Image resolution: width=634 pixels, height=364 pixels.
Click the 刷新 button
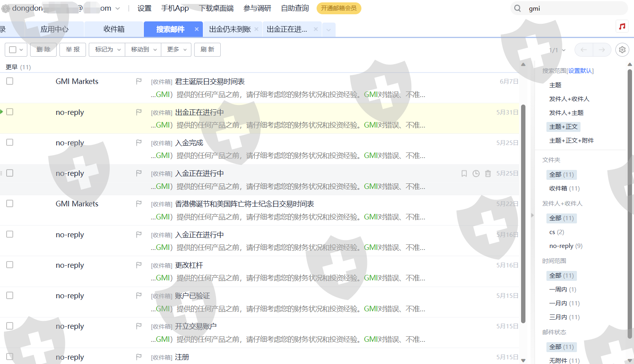207,50
